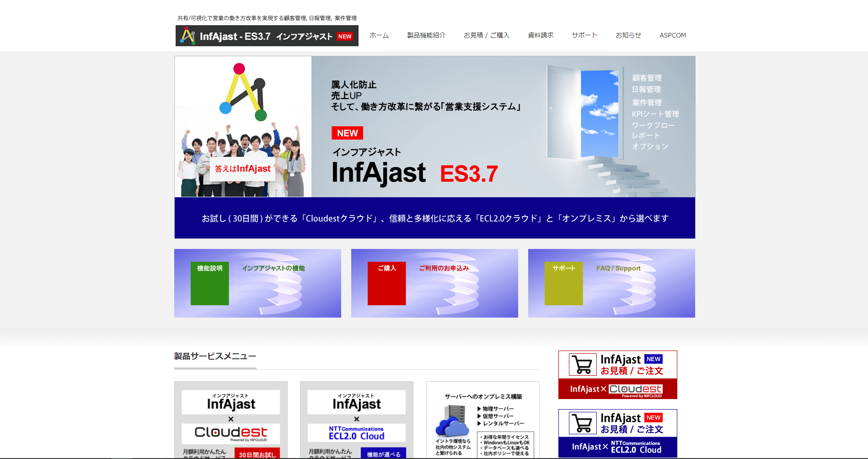Screen dimensions: 868x459
Task: Click the InfAjast×Cloudest red banner strip
Action: coord(618,389)
